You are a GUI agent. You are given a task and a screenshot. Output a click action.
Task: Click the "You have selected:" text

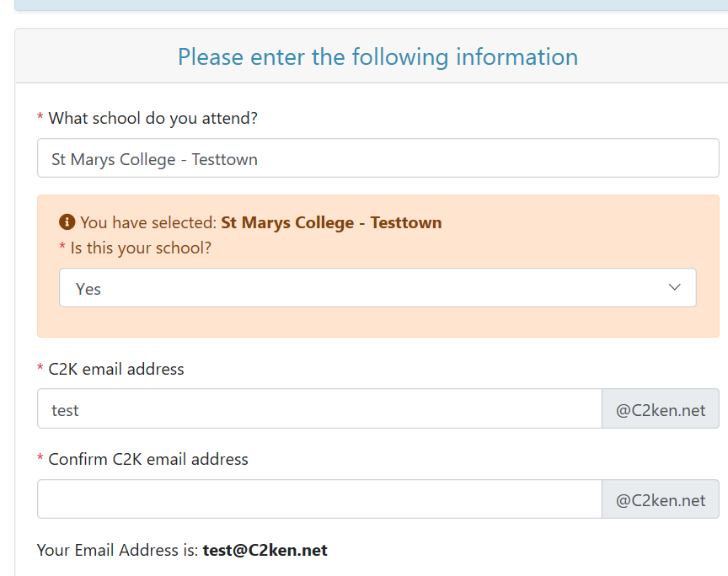pos(148,223)
